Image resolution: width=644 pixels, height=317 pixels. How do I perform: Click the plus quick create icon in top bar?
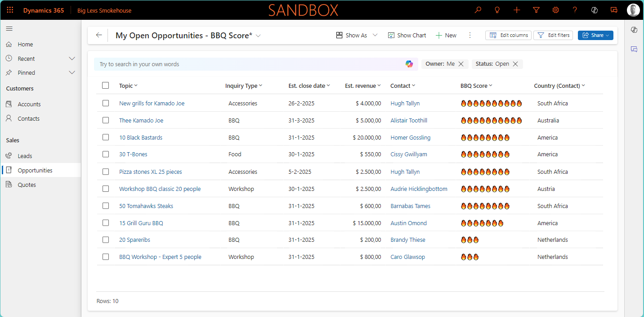(x=517, y=10)
